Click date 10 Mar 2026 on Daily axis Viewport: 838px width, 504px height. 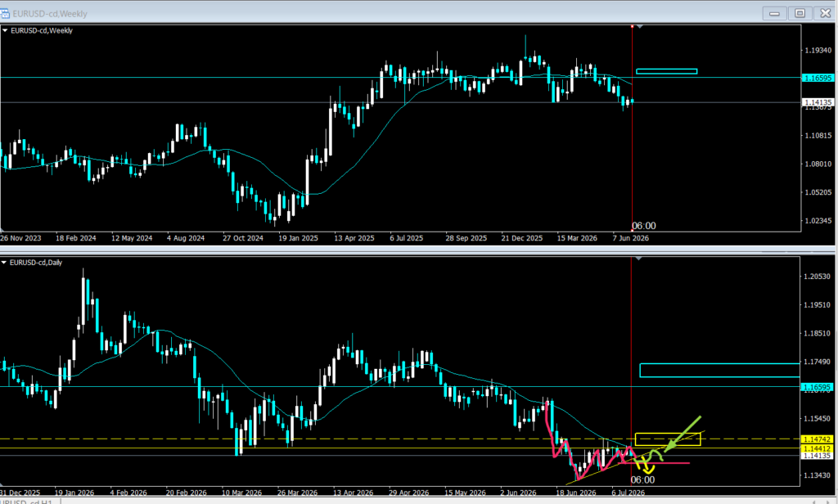(241, 493)
